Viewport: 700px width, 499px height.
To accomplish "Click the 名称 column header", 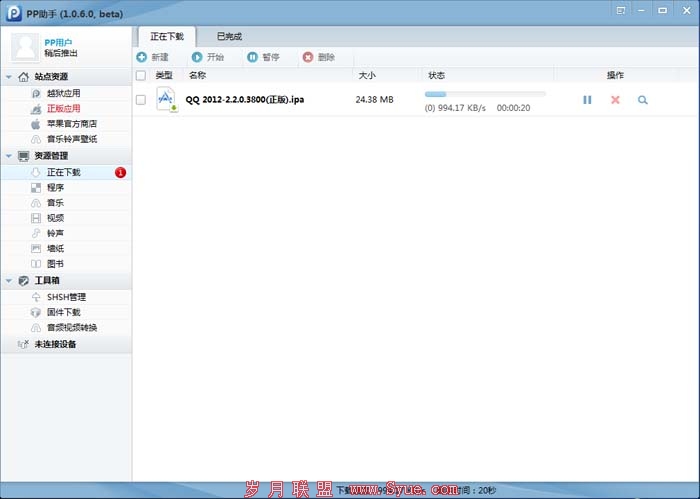I will coord(197,75).
